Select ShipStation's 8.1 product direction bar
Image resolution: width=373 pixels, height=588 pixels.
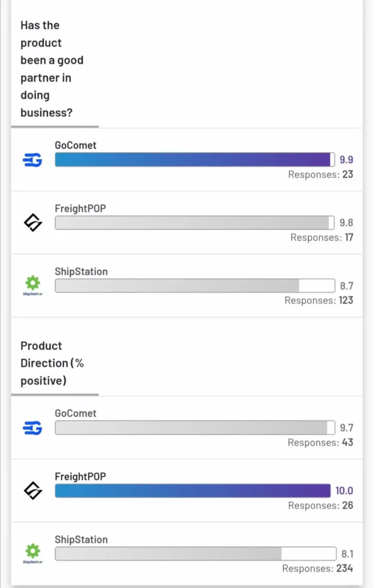tap(196, 554)
